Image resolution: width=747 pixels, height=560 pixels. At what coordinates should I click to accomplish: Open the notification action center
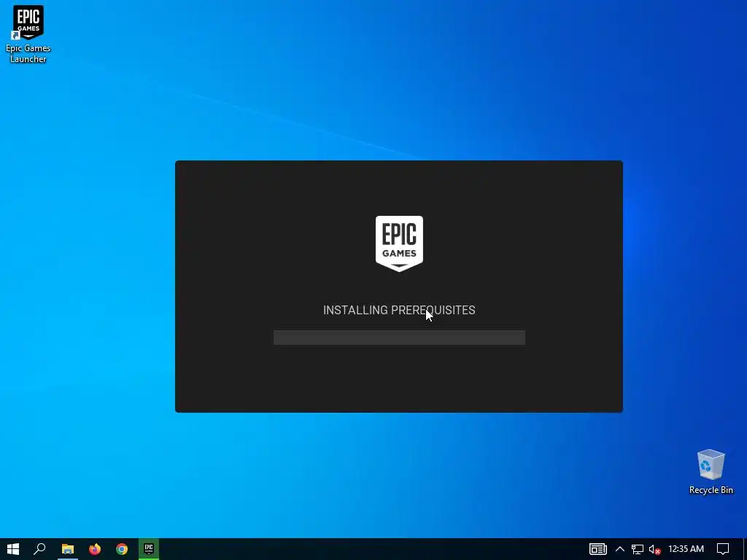pos(723,549)
